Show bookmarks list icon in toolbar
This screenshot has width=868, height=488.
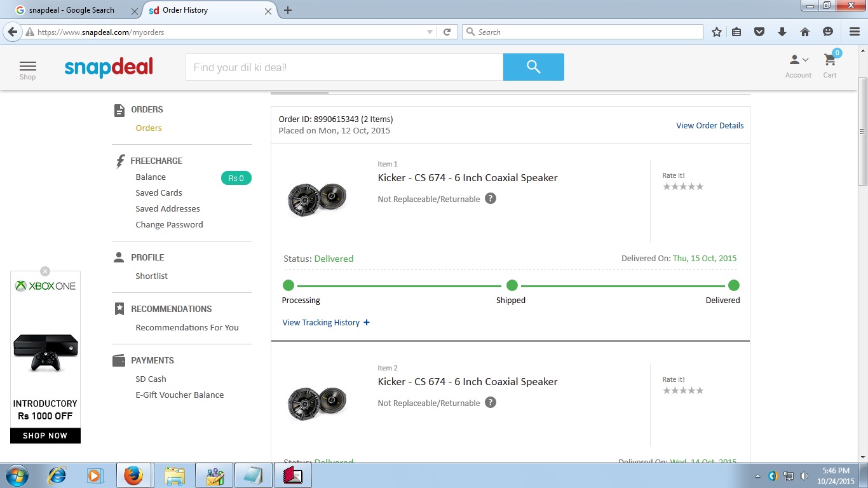tap(736, 32)
